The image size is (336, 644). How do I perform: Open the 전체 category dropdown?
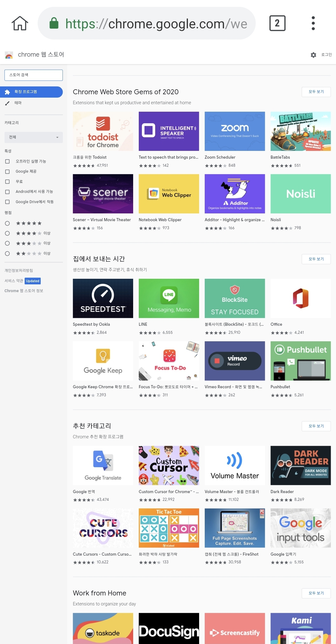pyautogui.click(x=34, y=137)
